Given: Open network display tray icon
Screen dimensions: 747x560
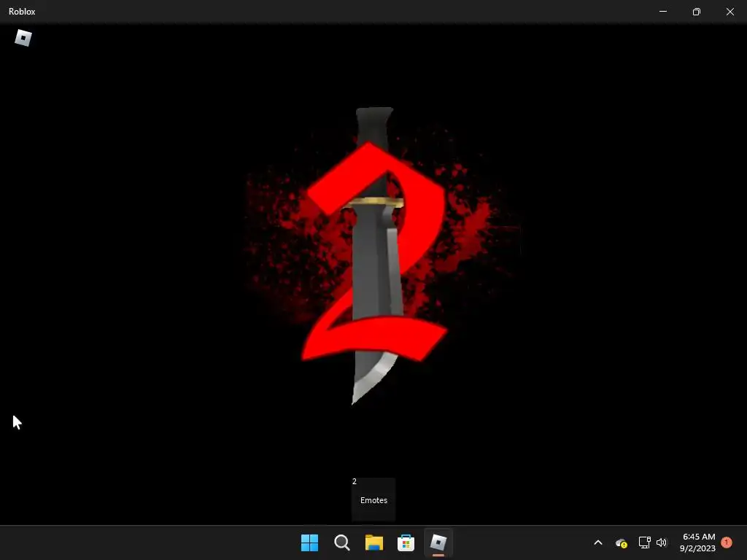Looking at the screenshot, I should pos(645,542).
